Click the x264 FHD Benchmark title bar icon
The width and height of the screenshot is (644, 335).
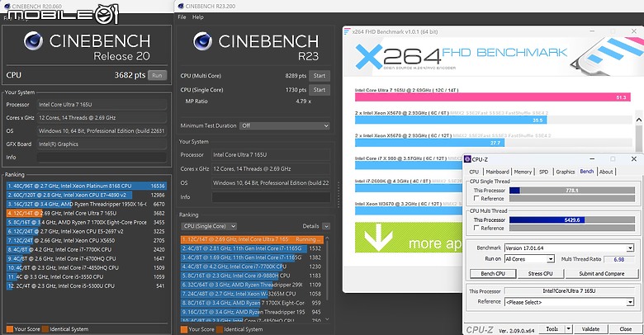point(347,31)
